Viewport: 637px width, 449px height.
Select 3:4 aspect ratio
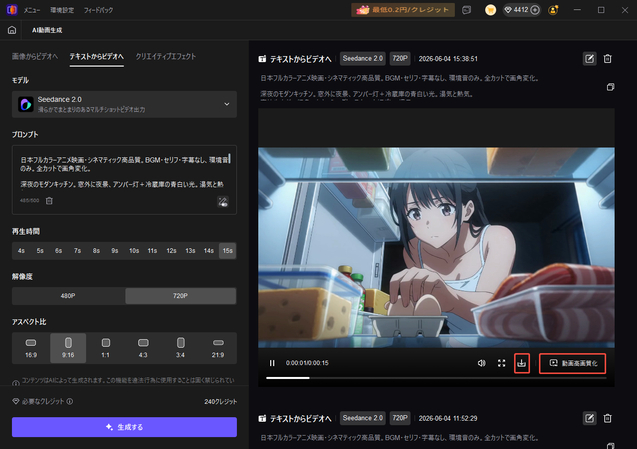click(x=180, y=348)
